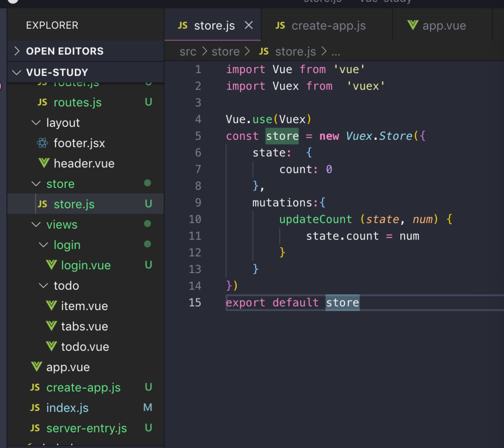This screenshot has height=448, width=504.
Task: Open login.vue file
Action: [86, 265]
